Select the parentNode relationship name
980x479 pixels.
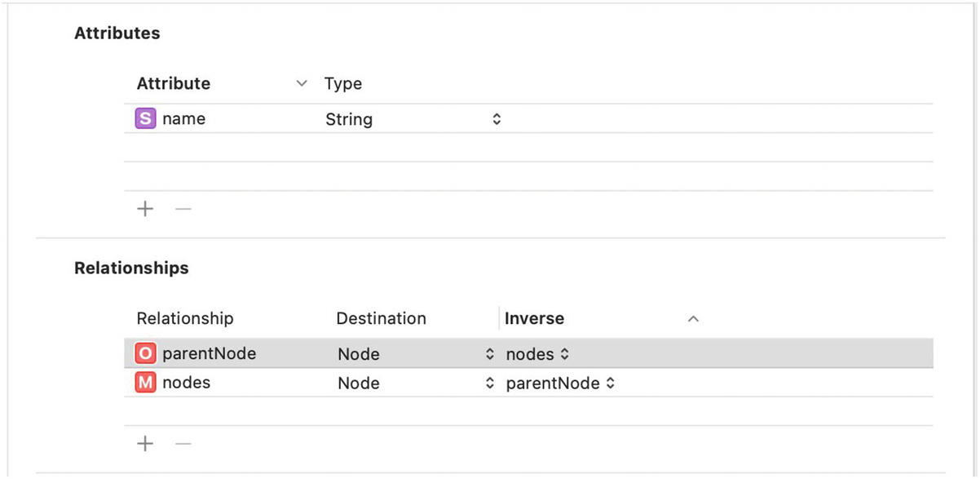[210, 354]
